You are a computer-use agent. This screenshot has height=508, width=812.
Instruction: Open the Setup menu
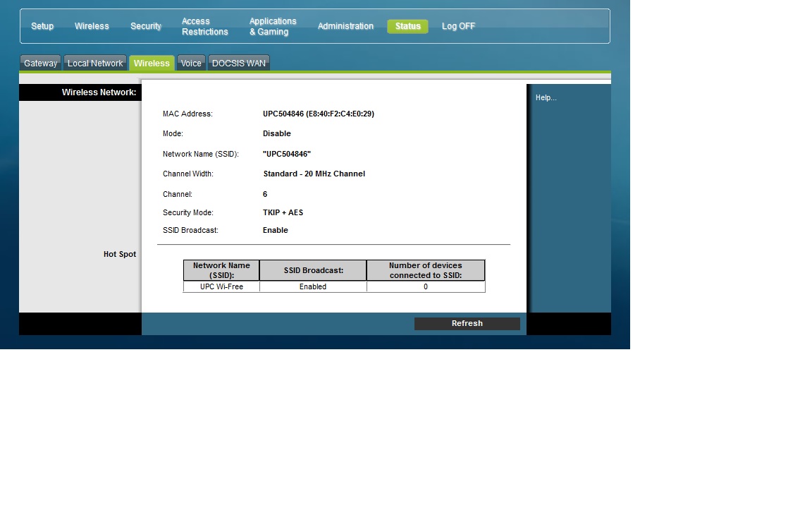coord(42,26)
